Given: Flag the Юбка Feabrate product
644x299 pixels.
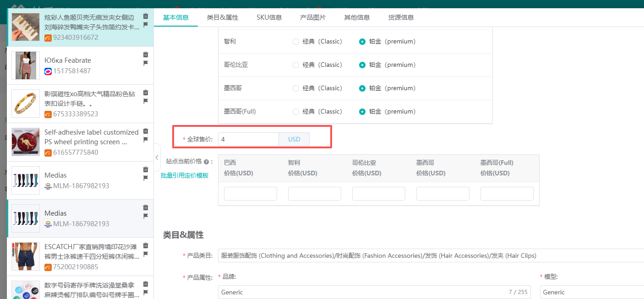Looking at the screenshot, I should click(x=146, y=63).
